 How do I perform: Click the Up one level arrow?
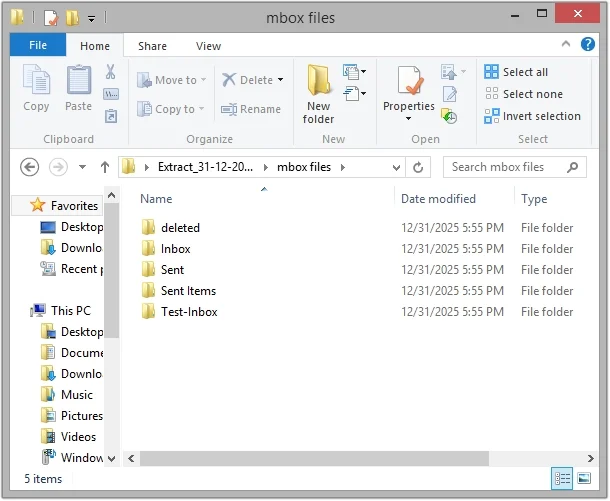(105, 167)
